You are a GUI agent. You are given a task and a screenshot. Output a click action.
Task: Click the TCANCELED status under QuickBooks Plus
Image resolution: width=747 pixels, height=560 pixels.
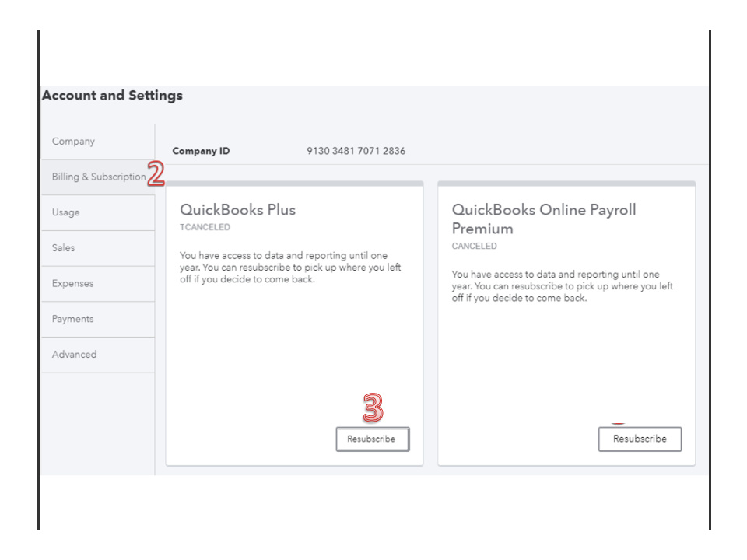click(x=205, y=228)
